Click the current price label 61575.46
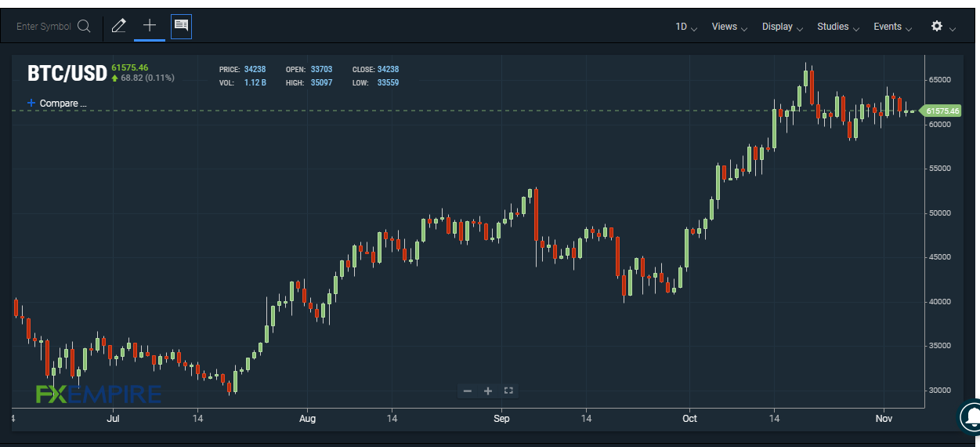Viewport: 980px width, 447px height. [x=130, y=67]
